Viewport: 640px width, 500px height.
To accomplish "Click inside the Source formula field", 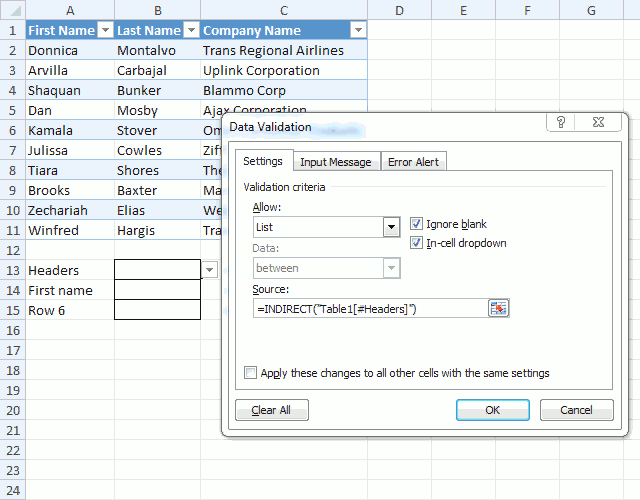I will (370, 309).
